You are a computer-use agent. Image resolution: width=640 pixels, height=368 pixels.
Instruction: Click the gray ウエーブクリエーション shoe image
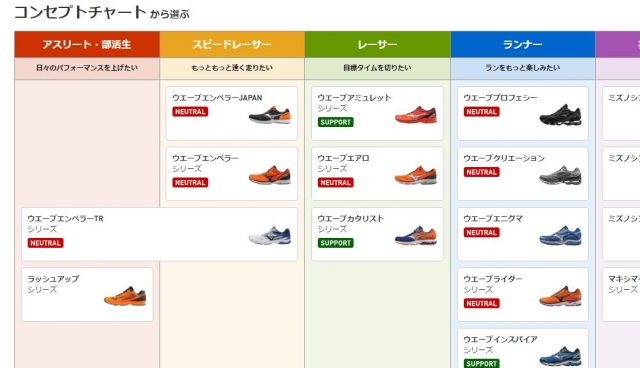point(561,175)
